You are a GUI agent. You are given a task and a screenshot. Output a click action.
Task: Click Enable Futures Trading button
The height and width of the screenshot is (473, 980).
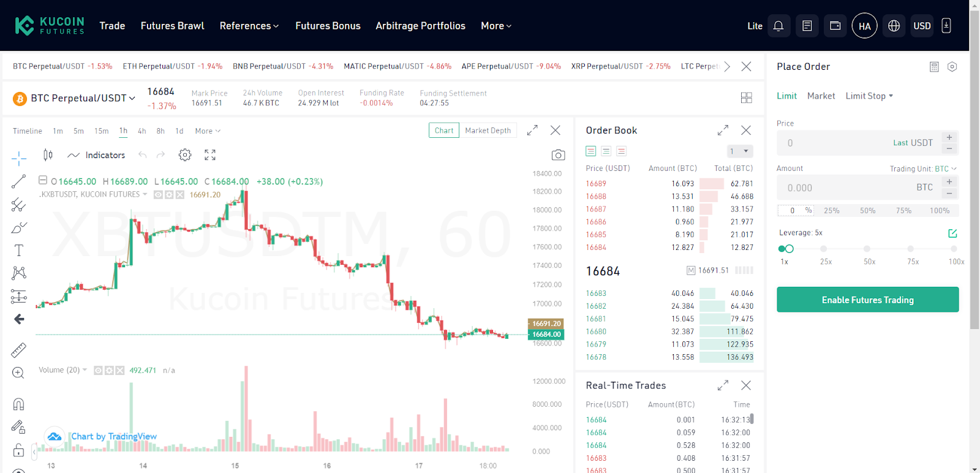[x=867, y=300]
